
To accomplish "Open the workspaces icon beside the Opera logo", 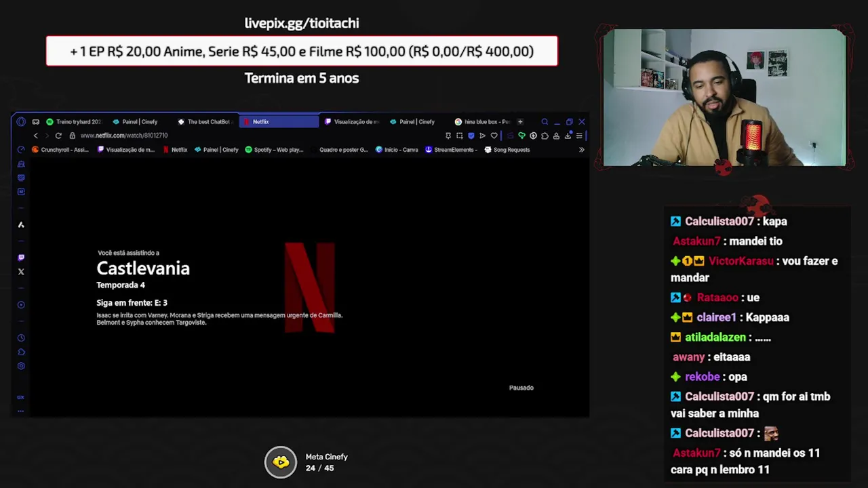I will [x=35, y=122].
